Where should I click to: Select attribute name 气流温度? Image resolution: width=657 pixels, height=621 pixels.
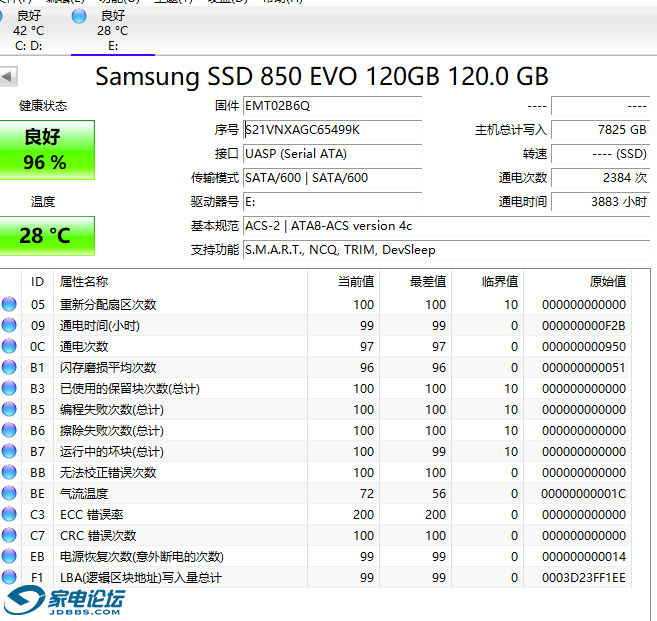pyautogui.click(x=84, y=494)
